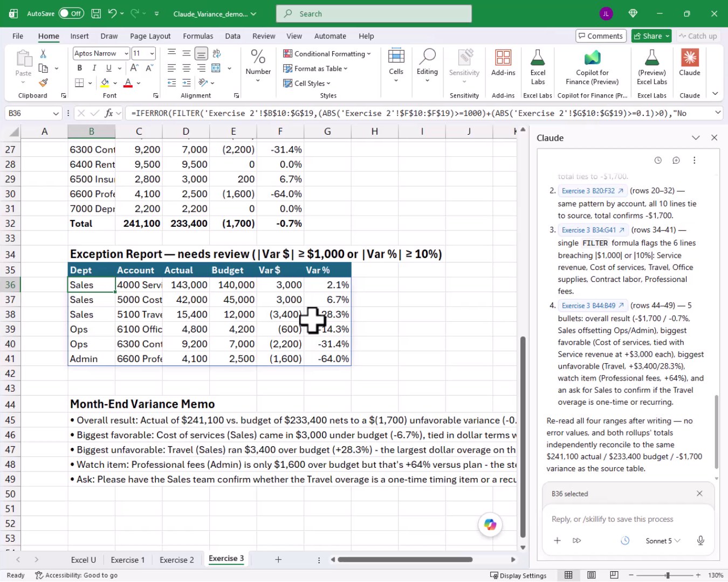Open Claude panel more options (three dots)
The image size is (728, 582).
695,160
